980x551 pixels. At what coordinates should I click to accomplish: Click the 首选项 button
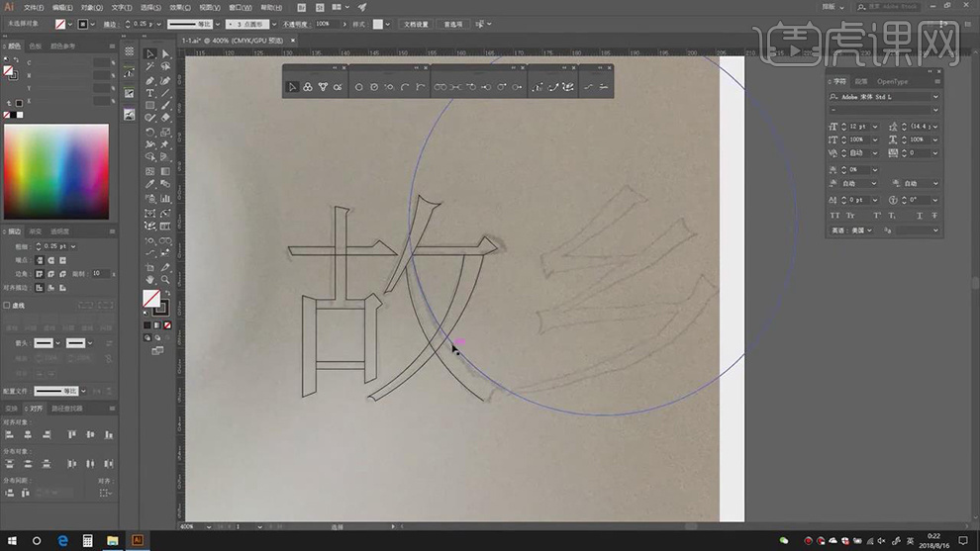(453, 24)
